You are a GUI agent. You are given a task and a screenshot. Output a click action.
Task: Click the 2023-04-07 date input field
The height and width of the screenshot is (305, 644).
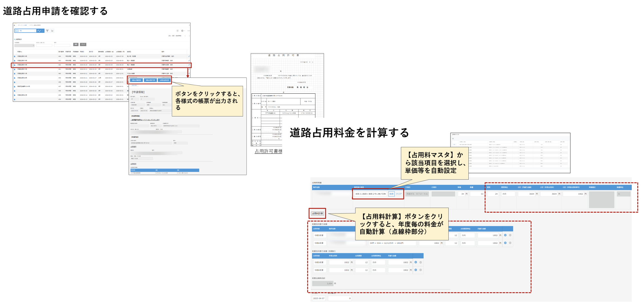[x=319, y=298]
